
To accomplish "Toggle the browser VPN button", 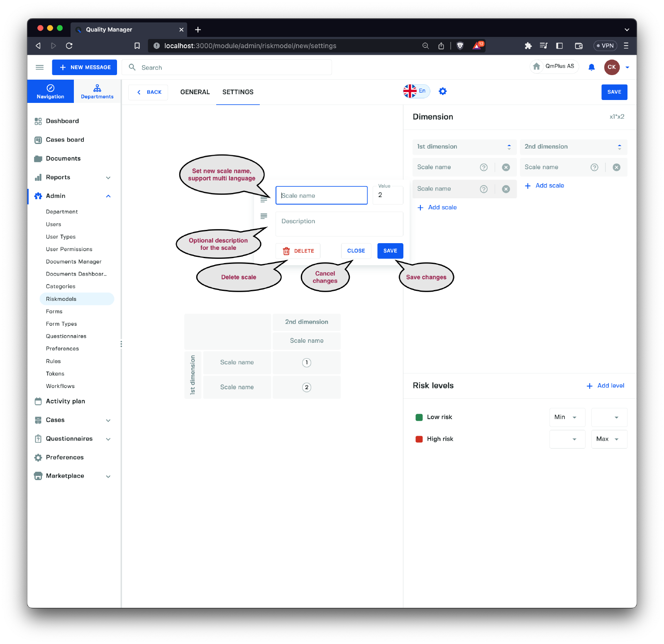I will [x=605, y=46].
